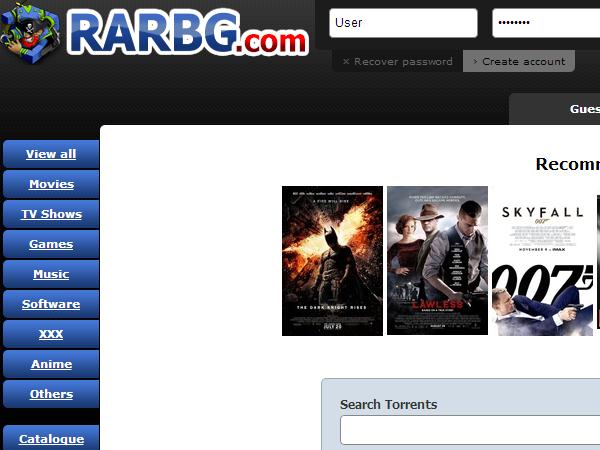Image resolution: width=600 pixels, height=450 pixels.
Task: Open The Dark Knight Rises poster
Action: 332,261
